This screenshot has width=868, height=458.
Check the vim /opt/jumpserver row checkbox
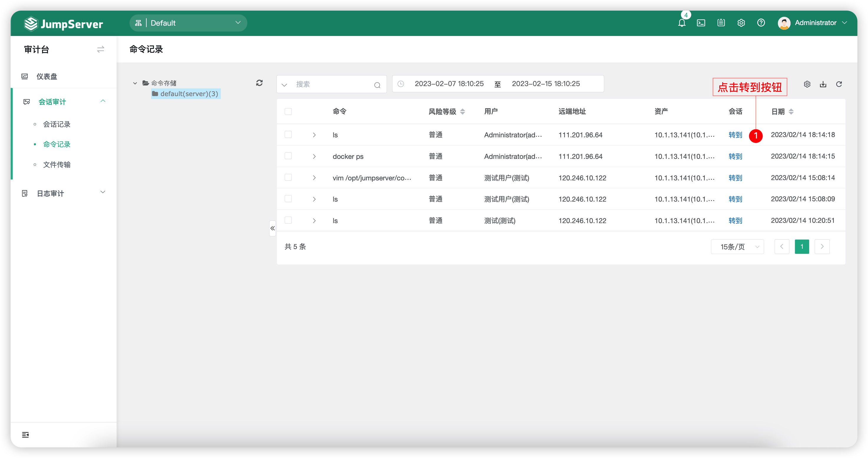coord(288,177)
